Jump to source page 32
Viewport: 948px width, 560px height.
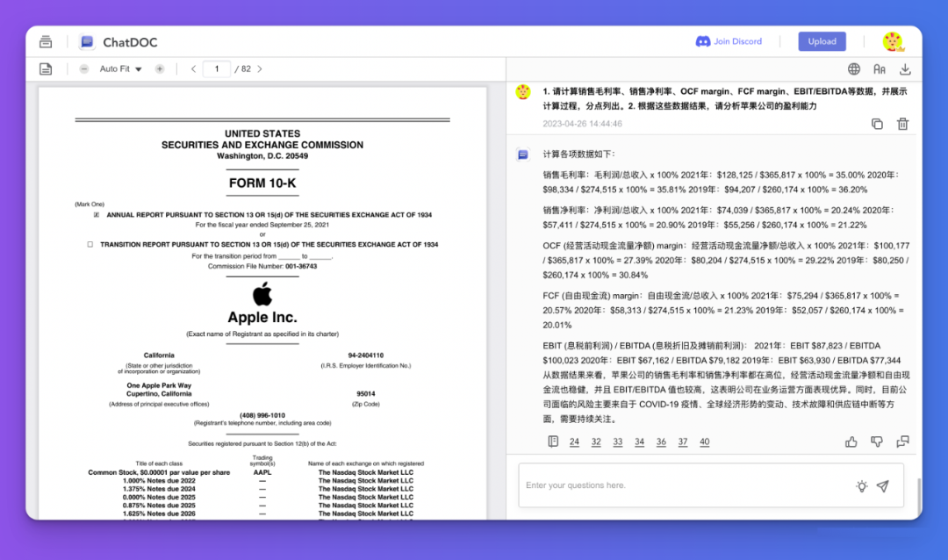click(596, 442)
